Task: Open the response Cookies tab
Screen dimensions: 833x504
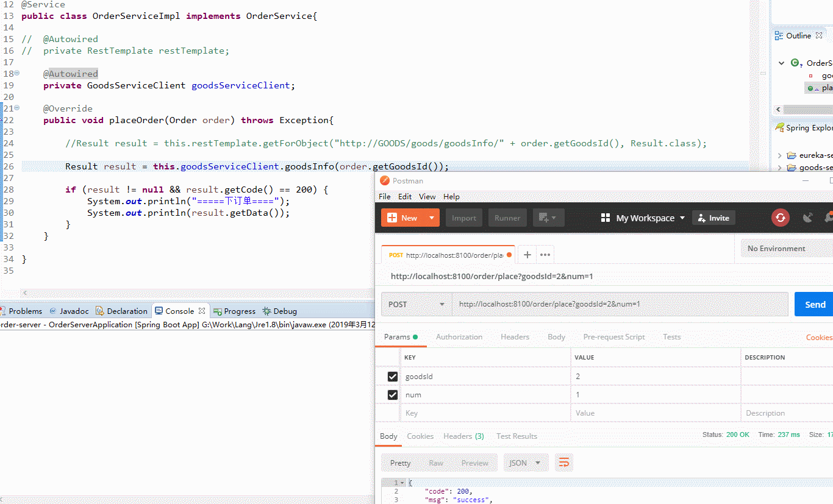Action: click(420, 436)
